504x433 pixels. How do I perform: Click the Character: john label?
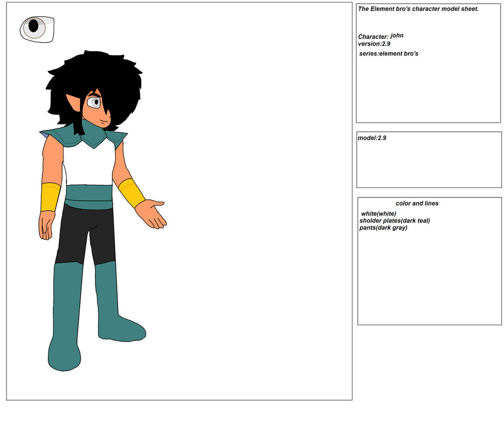pos(380,36)
